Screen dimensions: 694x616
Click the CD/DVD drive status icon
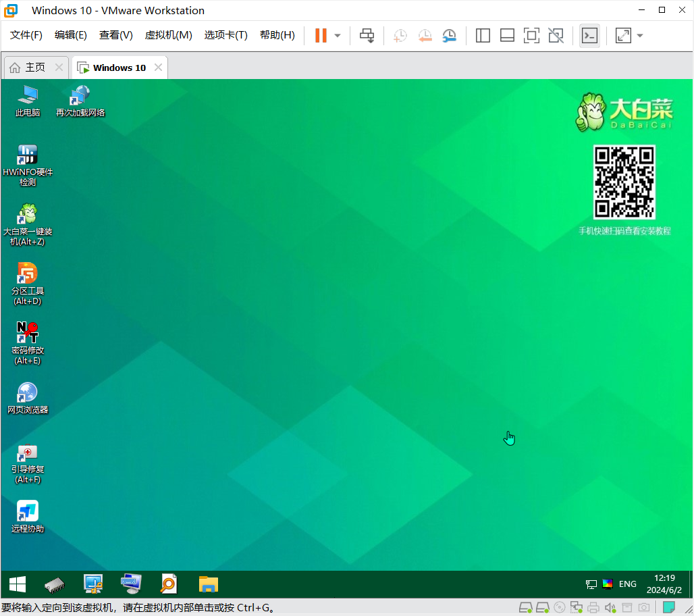(x=560, y=608)
